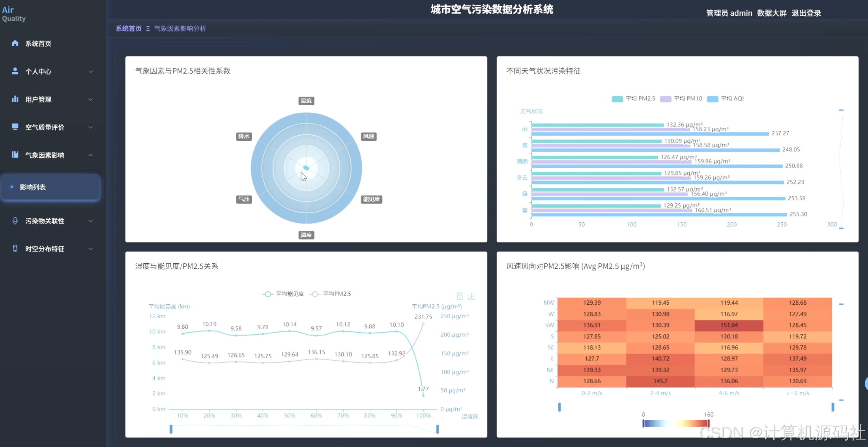Toggle 平均 PM10 legend series
868x447 pixels.
[x=681, y=99]
